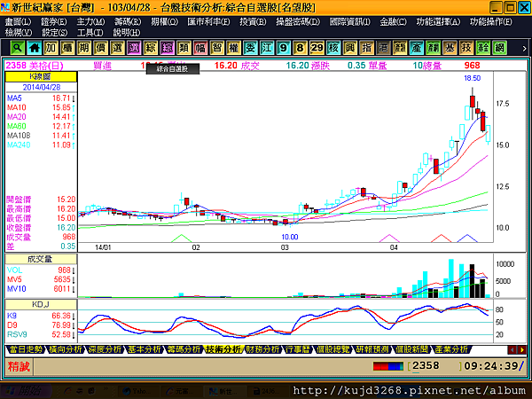532x399 pixels.
Task: Click the cyan 核 toolbar icon
Action: tap(333, 48)
